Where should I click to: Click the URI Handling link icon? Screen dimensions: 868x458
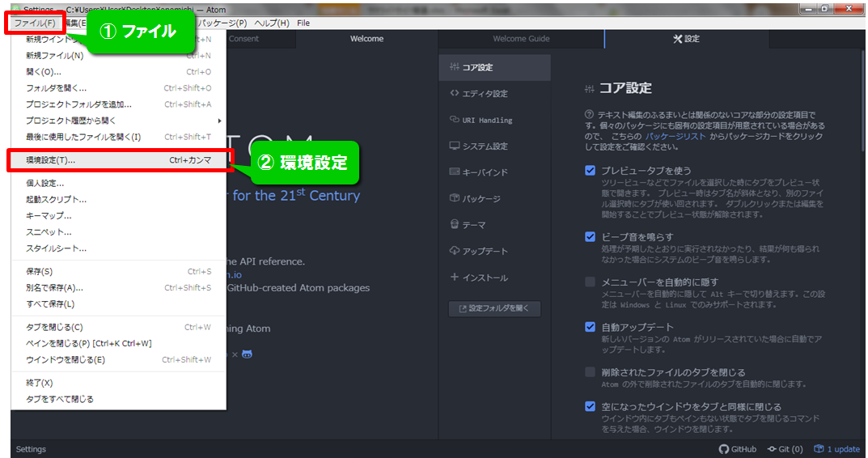click(454, 119)
